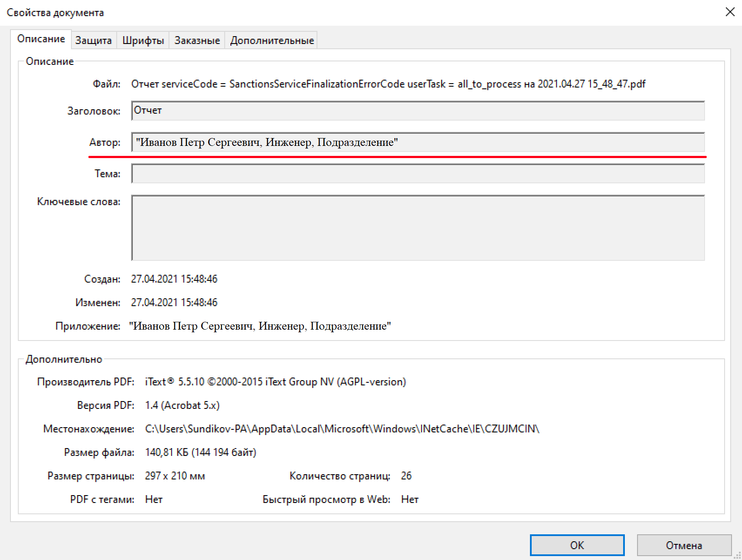Click the PDF file name text

tap(388, 84)
